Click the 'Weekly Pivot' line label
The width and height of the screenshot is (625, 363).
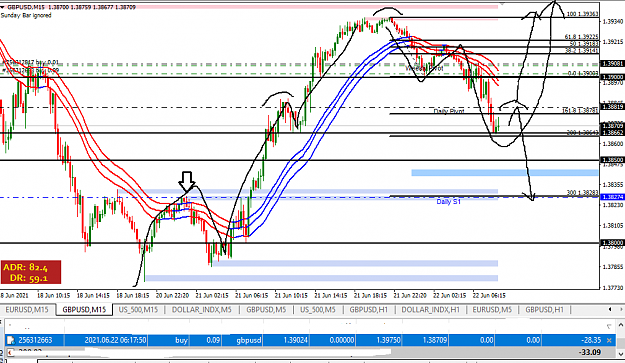coord(424,69)
